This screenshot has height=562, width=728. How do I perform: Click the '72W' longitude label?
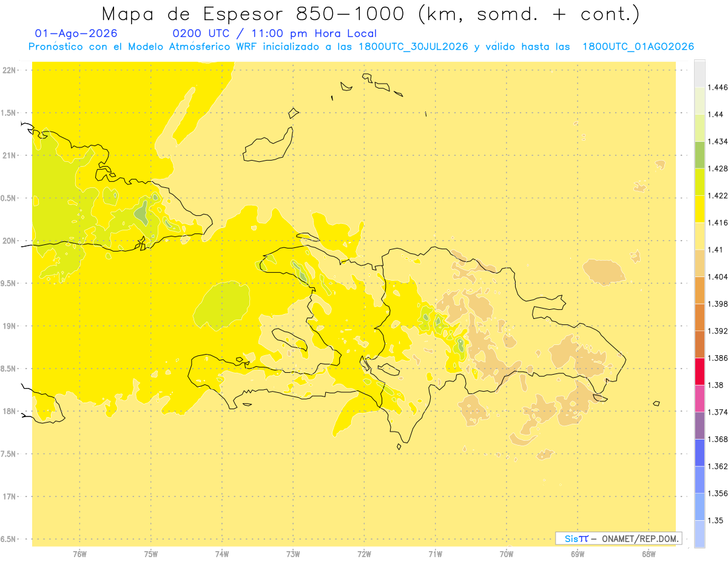[x=365, y=554]
